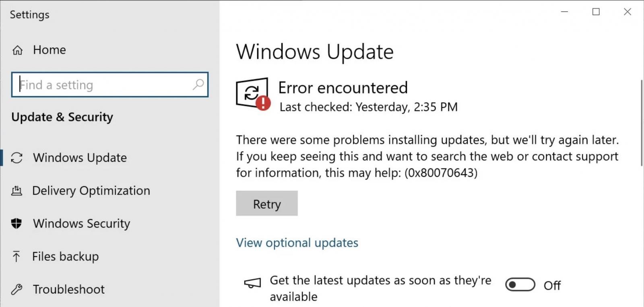The image size is (644, 307).
Task: Open Delivery Optimization settings page
Action: tap(91, 191)
